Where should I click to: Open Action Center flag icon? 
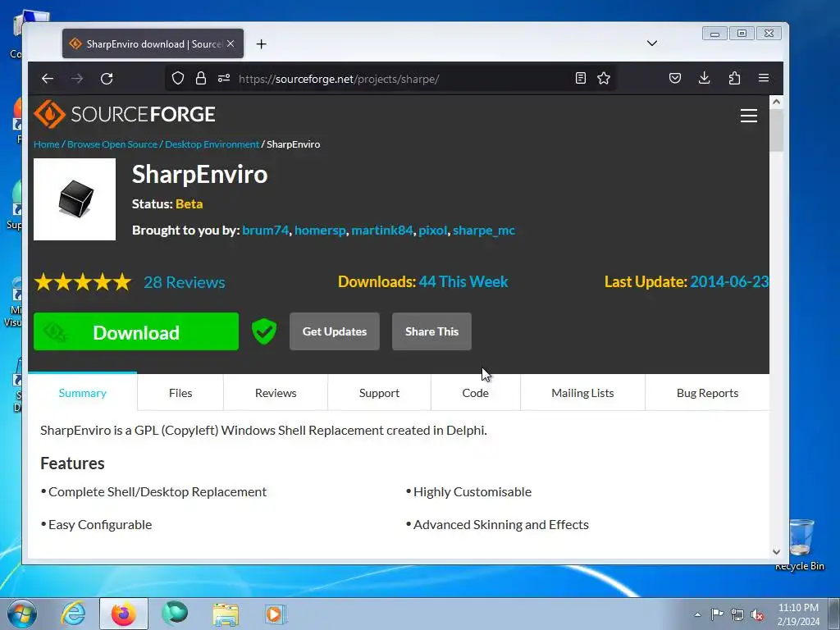(x=717, y=614)
